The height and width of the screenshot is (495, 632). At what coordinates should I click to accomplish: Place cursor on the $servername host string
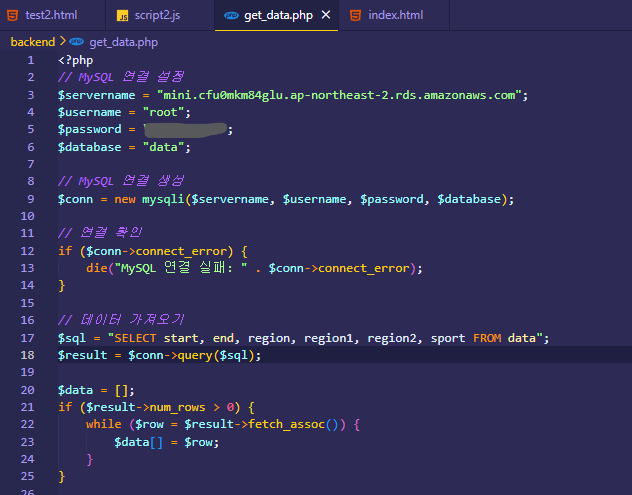coord(339,95)
